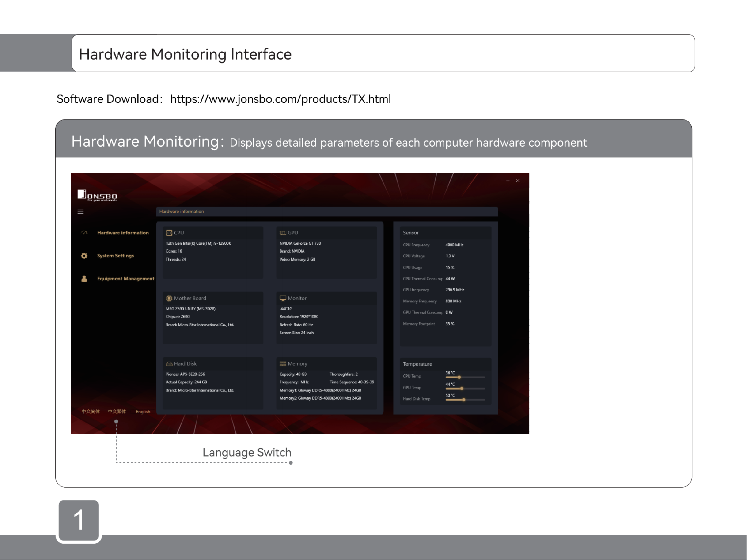The image size is (747, 560).
Task: Click the "Thoroughfare: 2" memory value
Action: [344, 374]
